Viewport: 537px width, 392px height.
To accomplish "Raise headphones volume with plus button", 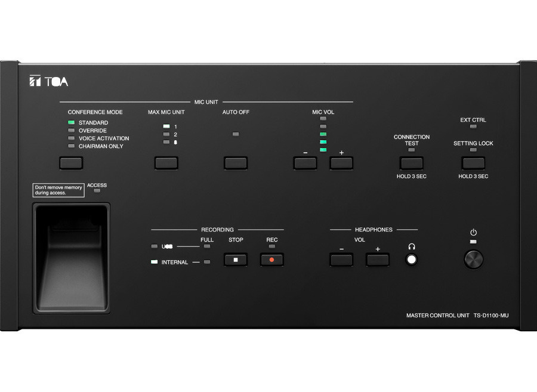I will coord(378,260).
